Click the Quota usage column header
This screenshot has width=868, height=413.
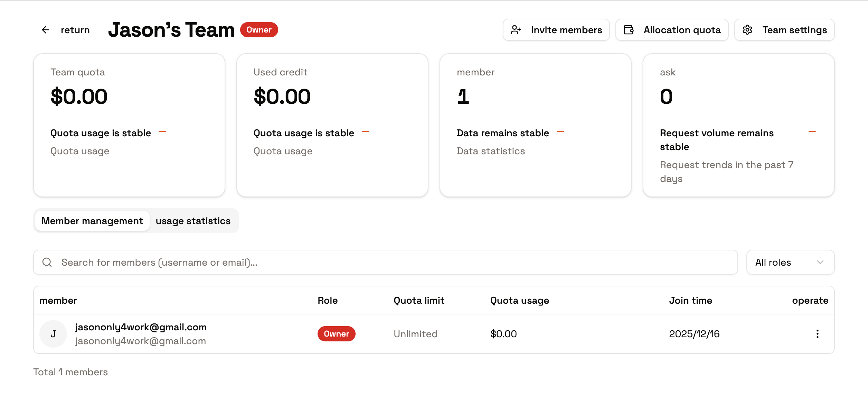[519, 301]
